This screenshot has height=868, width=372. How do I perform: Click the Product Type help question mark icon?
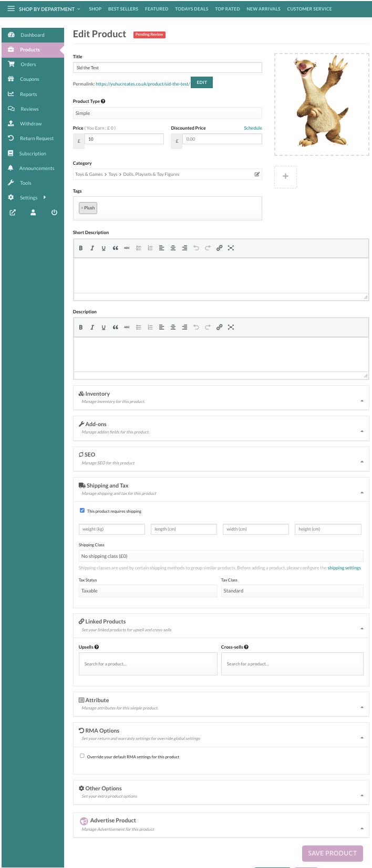[x=103, y=101]
